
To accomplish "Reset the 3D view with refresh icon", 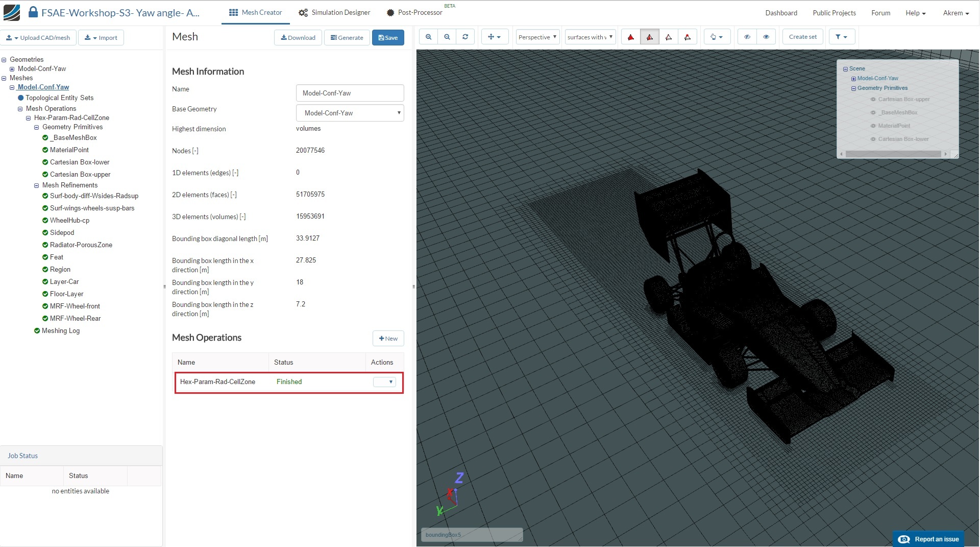I will tap(465, 37).
